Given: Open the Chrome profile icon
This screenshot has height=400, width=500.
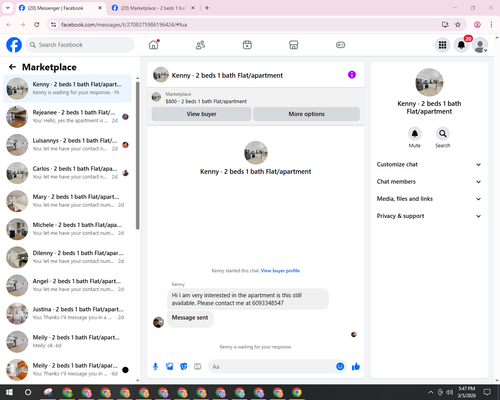Looking at the screenshot, I should [477, 24].
